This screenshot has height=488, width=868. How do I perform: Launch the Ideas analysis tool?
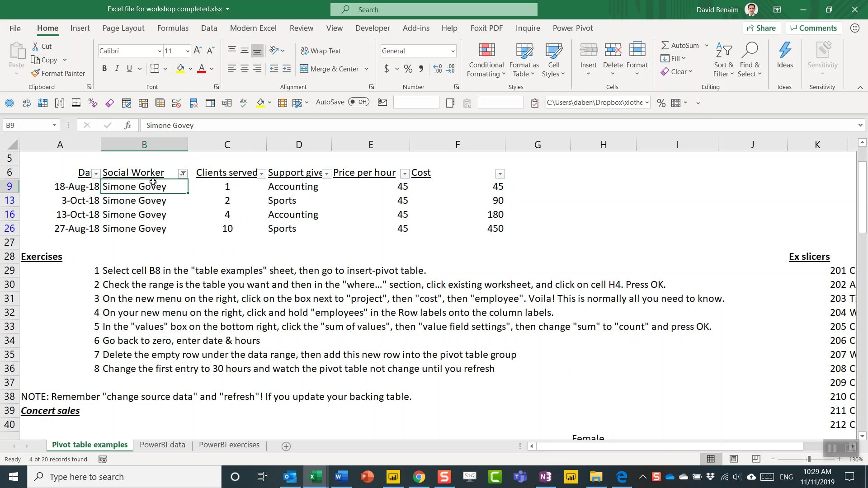(784, 56)
